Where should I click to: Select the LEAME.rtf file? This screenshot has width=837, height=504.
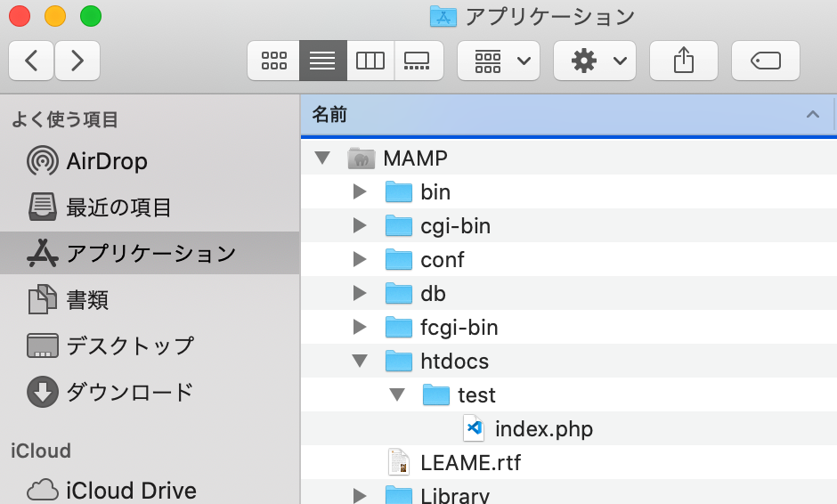470,463
